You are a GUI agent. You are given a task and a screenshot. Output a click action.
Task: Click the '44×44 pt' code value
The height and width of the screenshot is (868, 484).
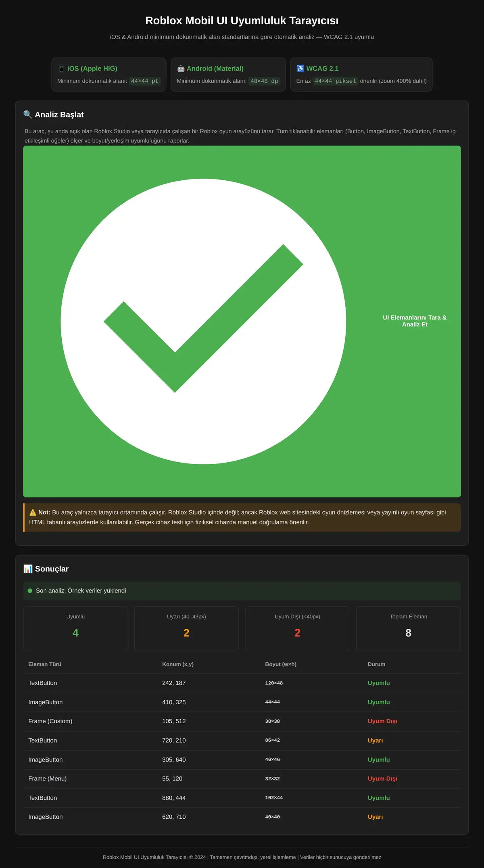tap(145, 81)
